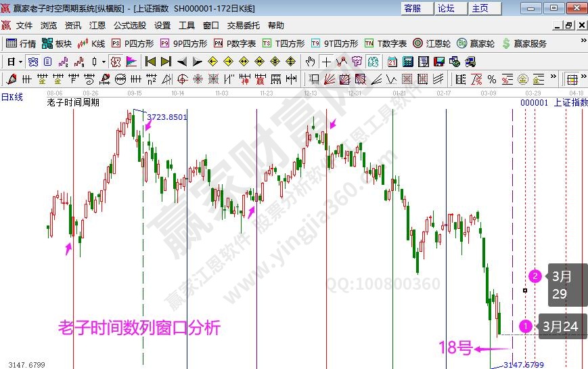Select the Gann fan lines tool
Image resolution: width=588 pixels, height=369 pixels.
pyautogui.click(x=330, y=79)
